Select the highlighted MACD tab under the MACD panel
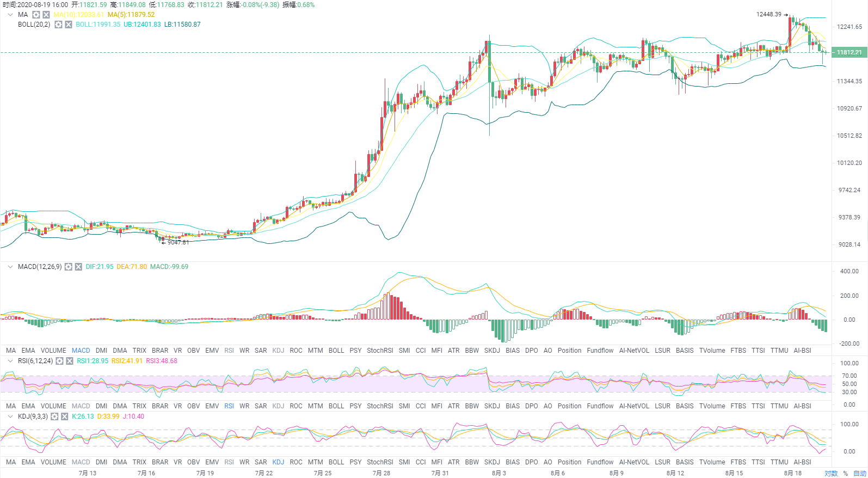The image size is (868, 478). pos(81,351)
